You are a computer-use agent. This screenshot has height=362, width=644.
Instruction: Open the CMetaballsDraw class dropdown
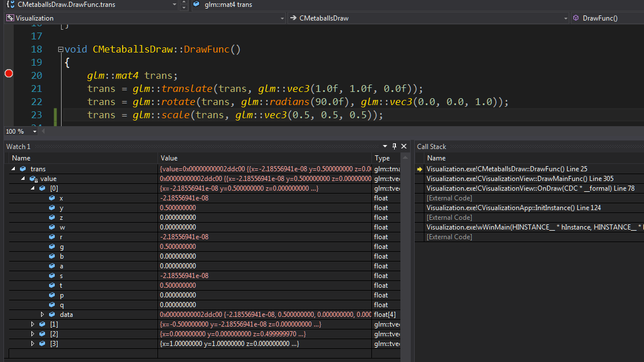coord(566,18)
